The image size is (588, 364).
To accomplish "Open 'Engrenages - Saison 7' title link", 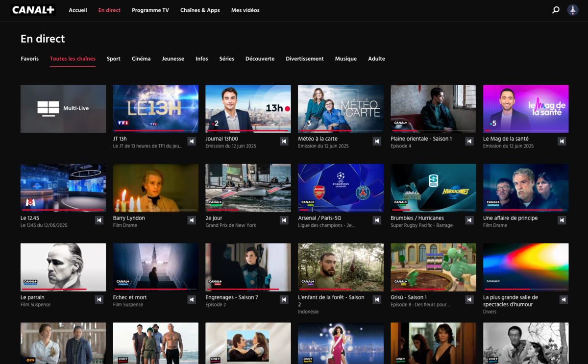I will pyautogui.click(x=232, y=297).
